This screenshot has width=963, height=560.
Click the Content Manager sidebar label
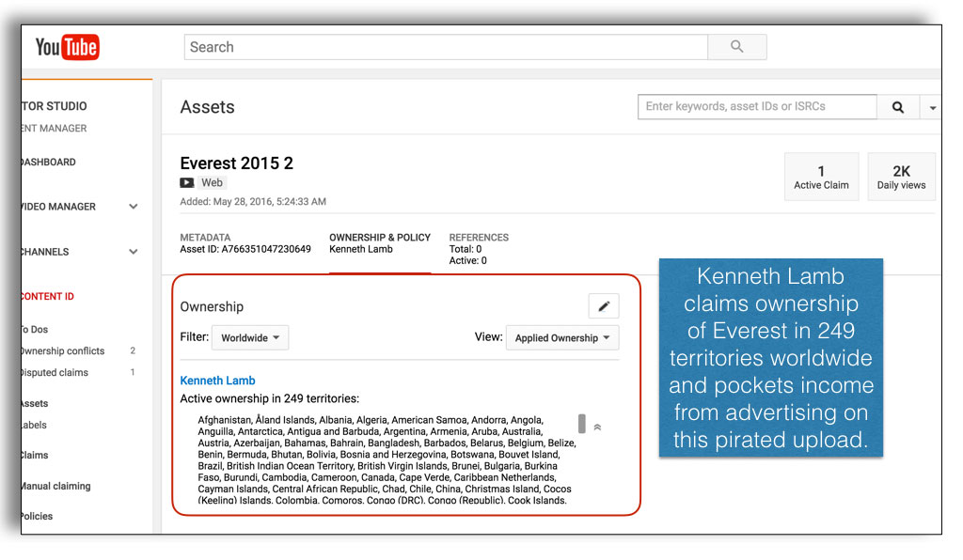54,128
